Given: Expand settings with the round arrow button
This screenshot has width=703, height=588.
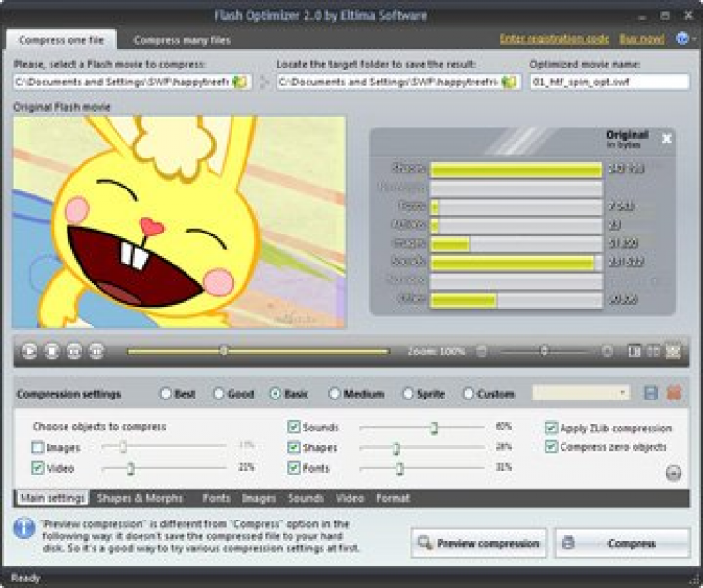Looking at the screenshot, I should point(673,473).
